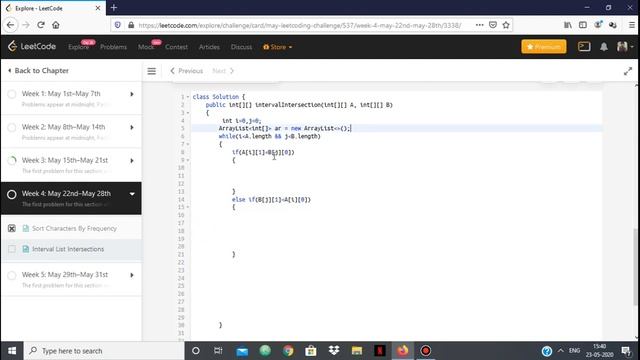Open the user avatar menu

624,47
